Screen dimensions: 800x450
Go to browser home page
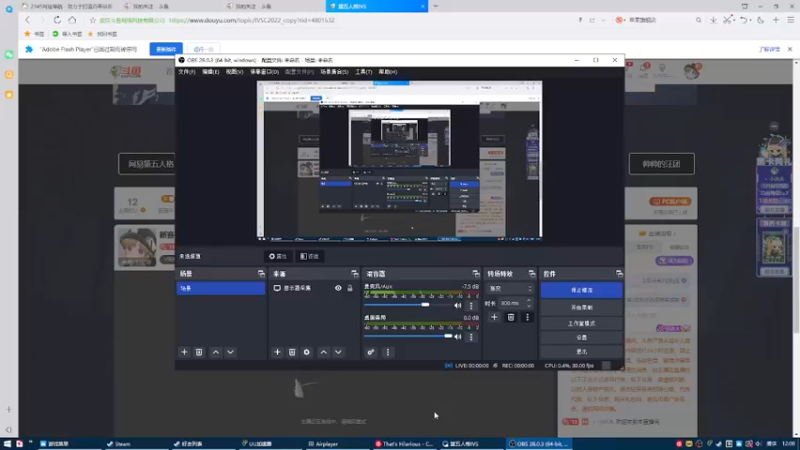72,20
